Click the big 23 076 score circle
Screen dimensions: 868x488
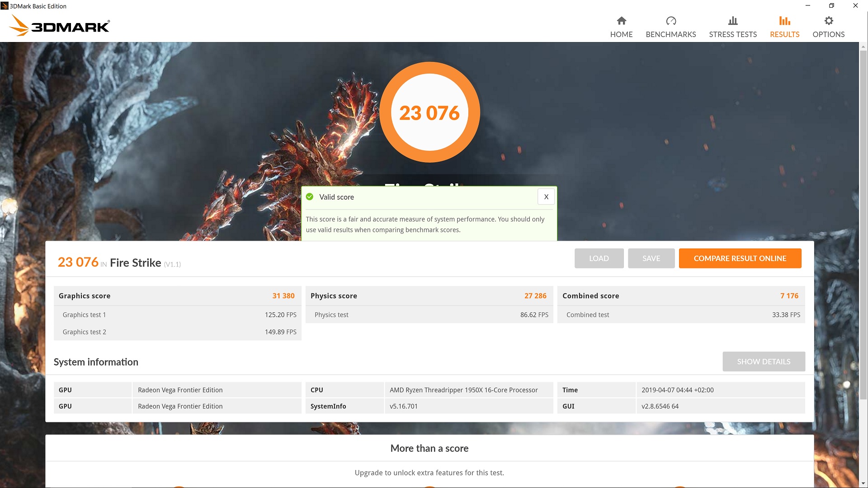(x=429, y=113)
